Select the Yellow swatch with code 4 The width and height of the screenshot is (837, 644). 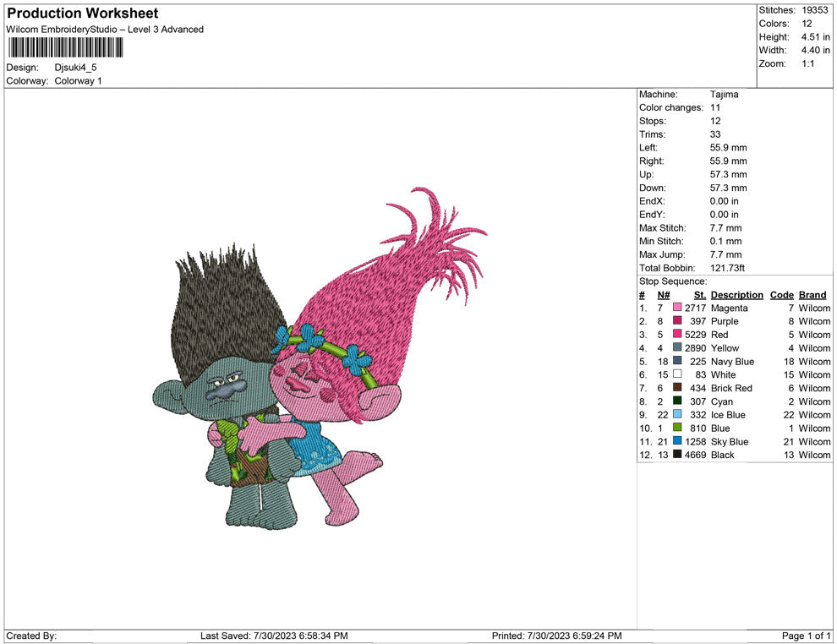point(677,348)
